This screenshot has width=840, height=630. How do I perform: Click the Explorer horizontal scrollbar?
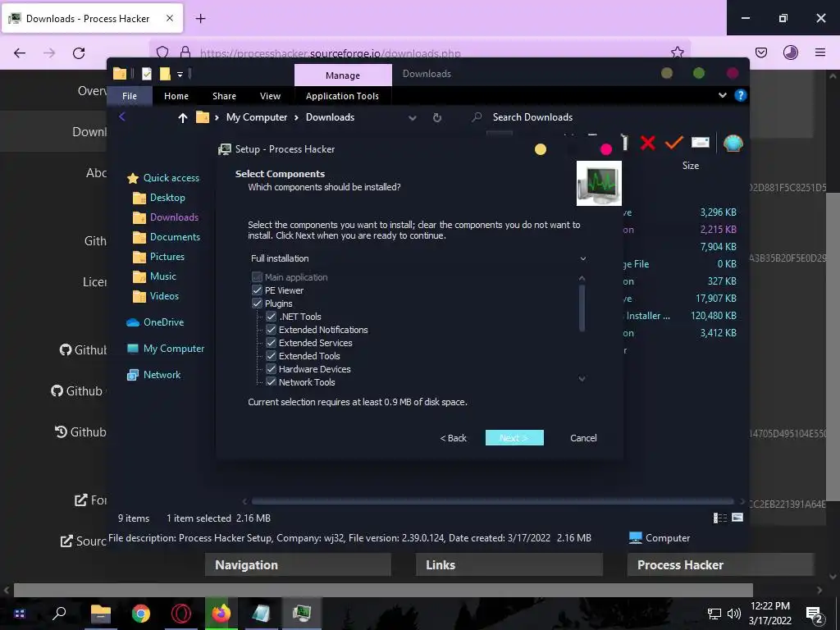coord(492,501)
